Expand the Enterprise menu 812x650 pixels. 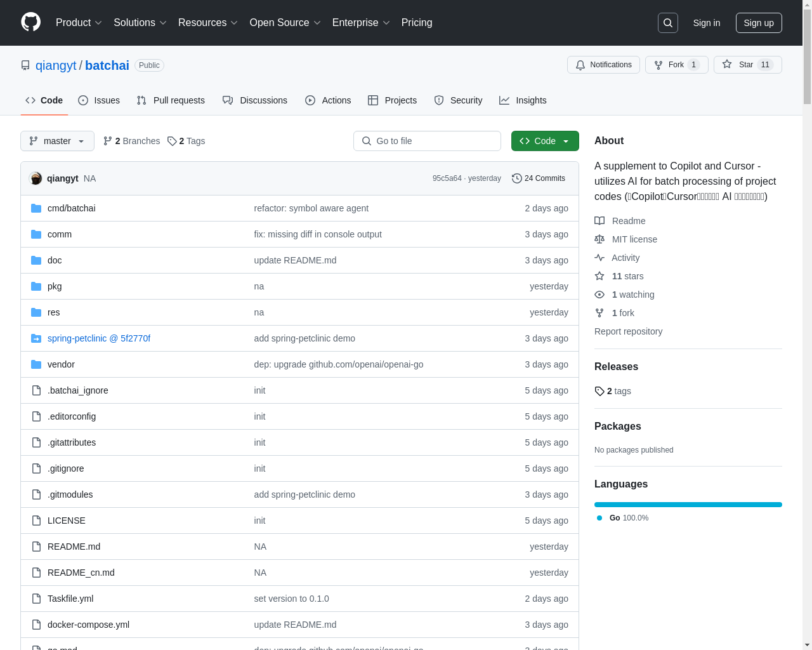361,23
